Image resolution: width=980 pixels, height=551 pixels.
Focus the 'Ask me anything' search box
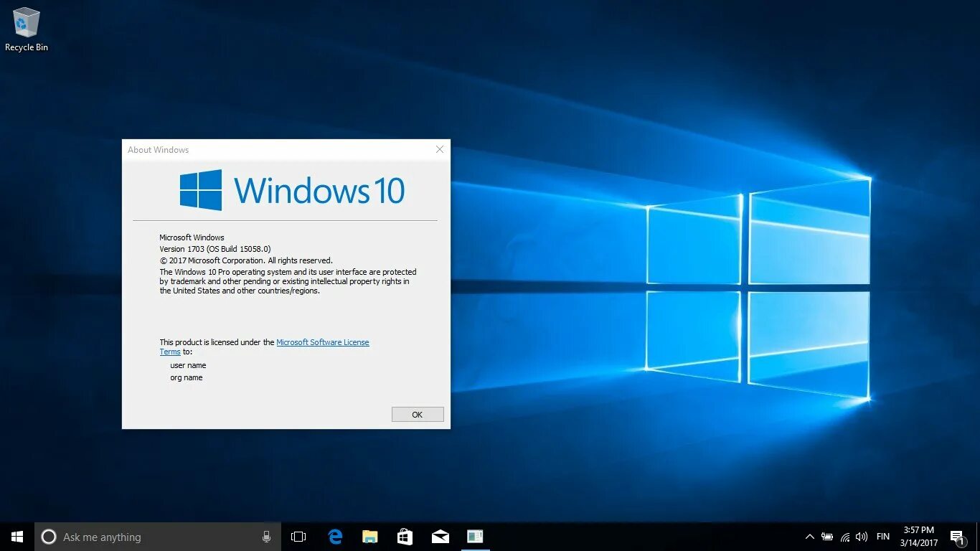point(158,537)
